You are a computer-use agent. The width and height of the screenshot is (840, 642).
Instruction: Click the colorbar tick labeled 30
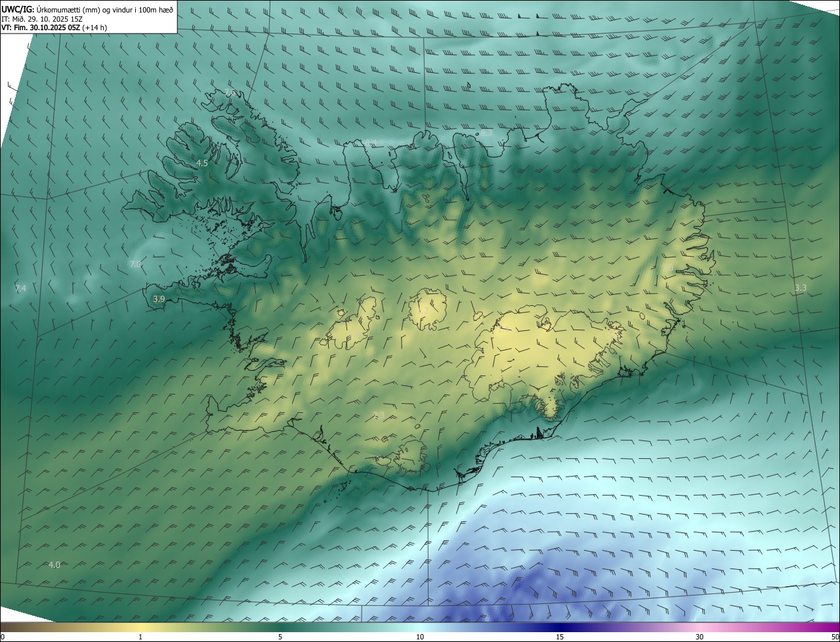(x=700, y=637)
